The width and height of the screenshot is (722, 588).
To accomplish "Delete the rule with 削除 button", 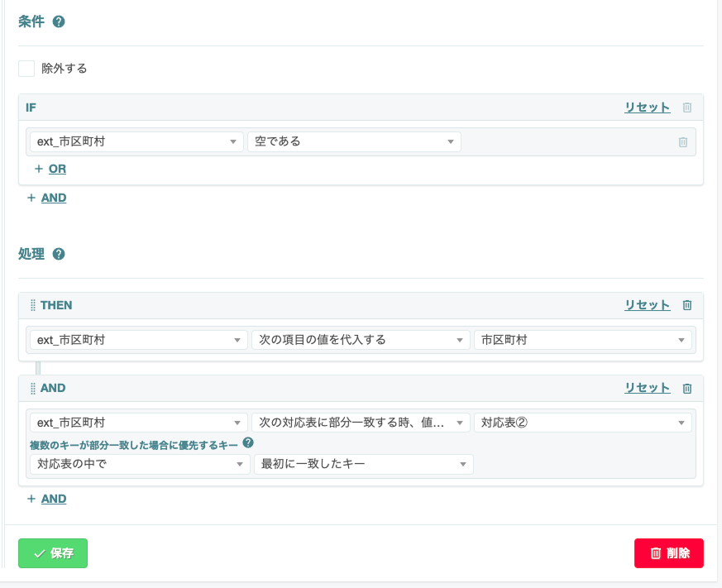I will (x=668, y=553).
